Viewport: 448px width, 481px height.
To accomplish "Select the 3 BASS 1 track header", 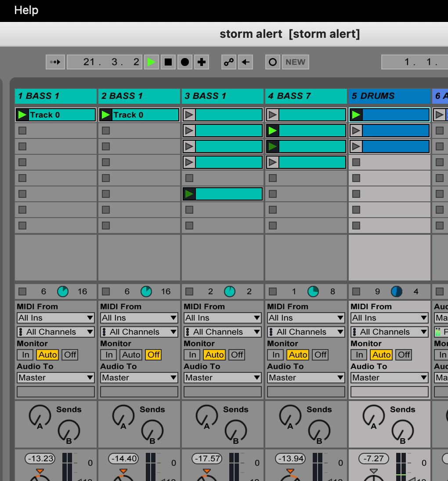I will tap(223, 96).
